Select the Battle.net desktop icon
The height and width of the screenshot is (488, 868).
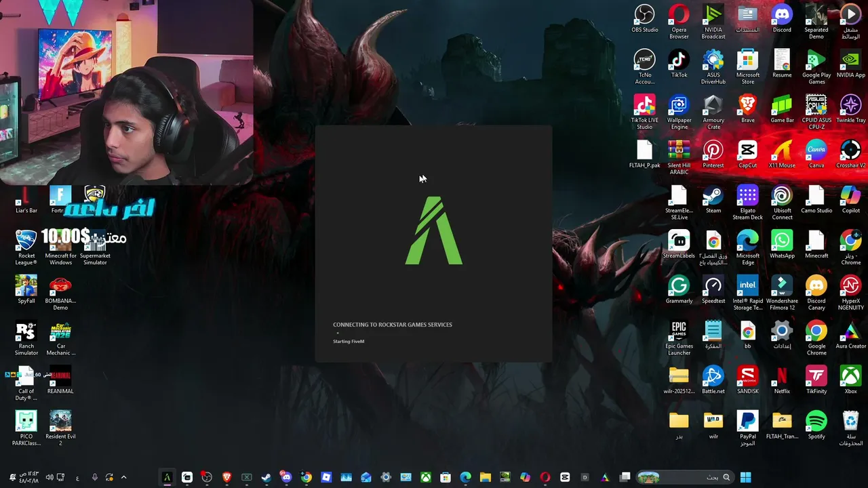click(713, 381)
